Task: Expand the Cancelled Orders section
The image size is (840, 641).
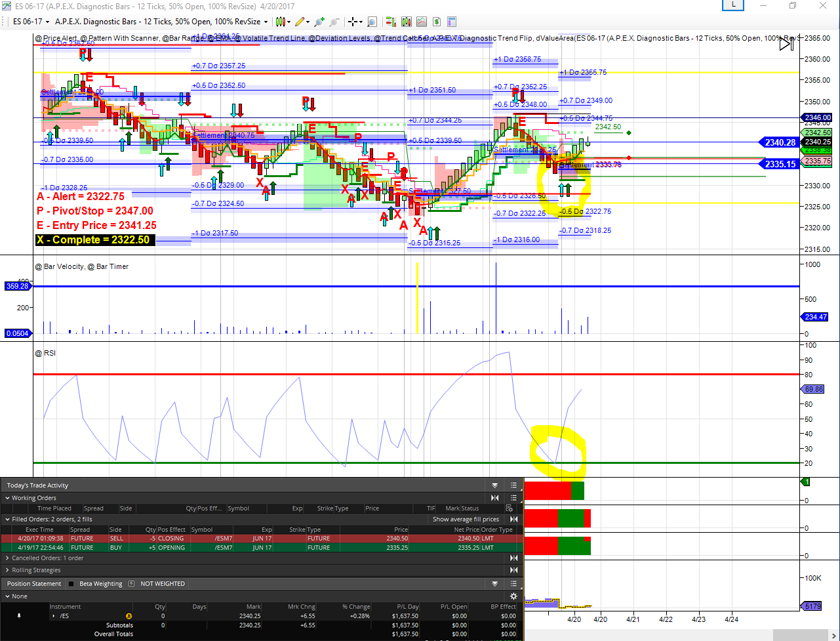Action: 7,558
